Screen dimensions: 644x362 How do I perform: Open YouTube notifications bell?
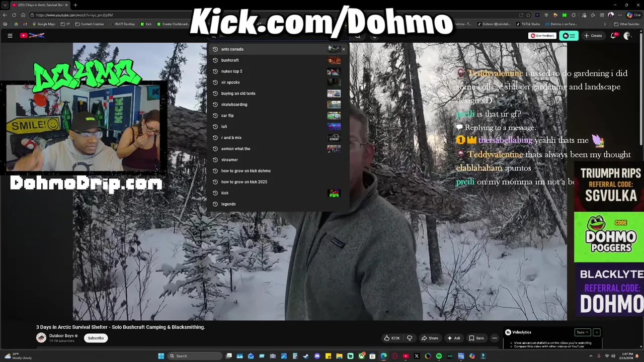pos(613,36)
